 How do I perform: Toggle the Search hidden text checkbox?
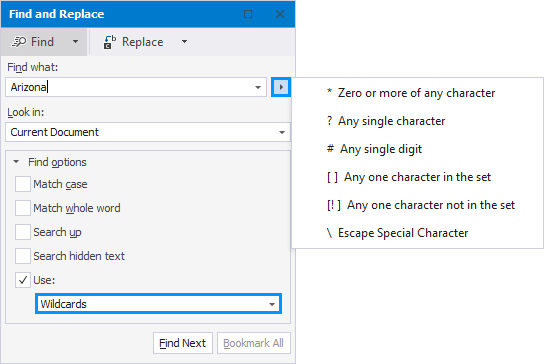pos(23,256)
